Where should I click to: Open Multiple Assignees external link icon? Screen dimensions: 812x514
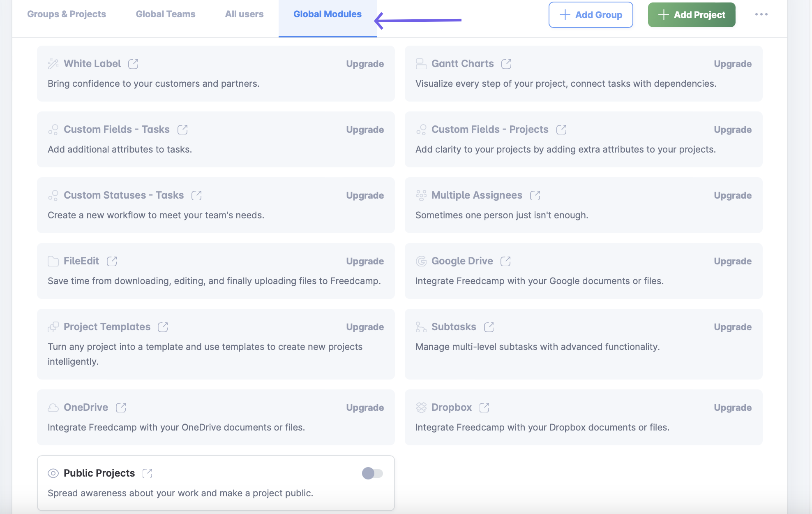[535, 195]
